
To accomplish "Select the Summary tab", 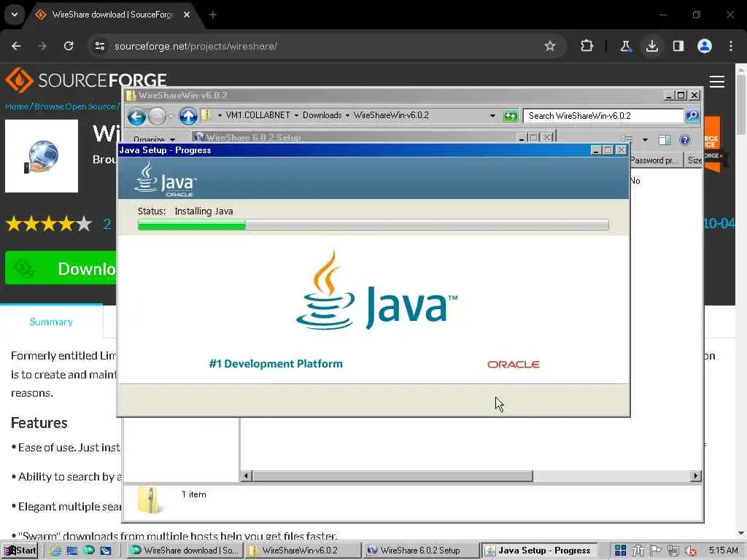I will point(51,322).
